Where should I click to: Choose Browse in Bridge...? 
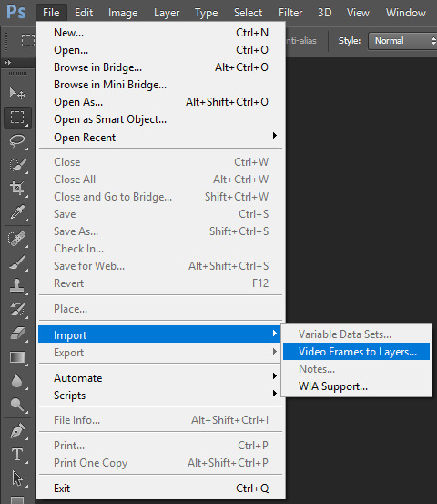tap(160, 67)
